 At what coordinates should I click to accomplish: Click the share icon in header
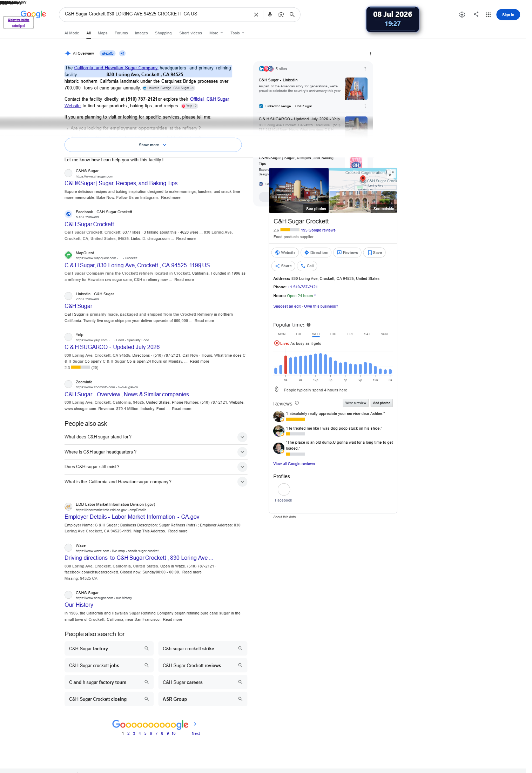coord(476,14)
